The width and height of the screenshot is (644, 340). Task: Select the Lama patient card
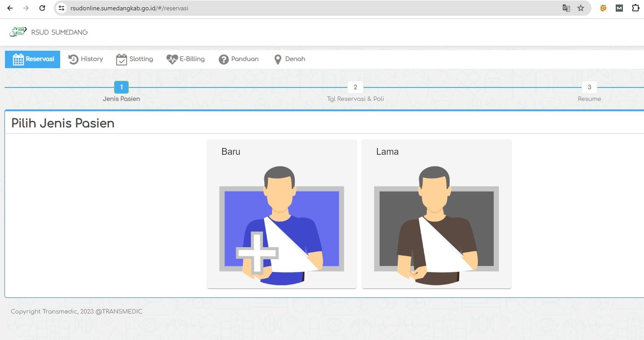436,214
